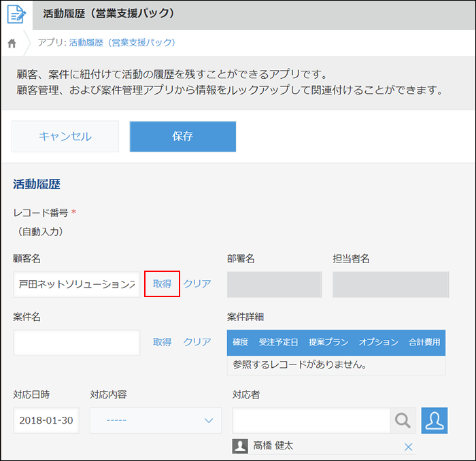Viewport: 476px width, 461px height.
Task: Click the app document-edit icon in header
Action: click(x=16, y=14)
